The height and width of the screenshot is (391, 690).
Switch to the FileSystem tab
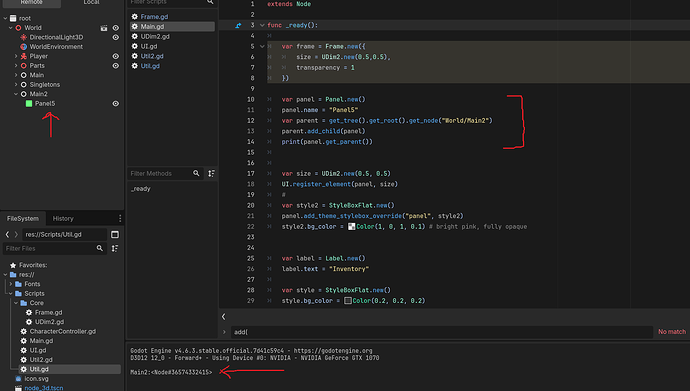(x=23, y=219)
